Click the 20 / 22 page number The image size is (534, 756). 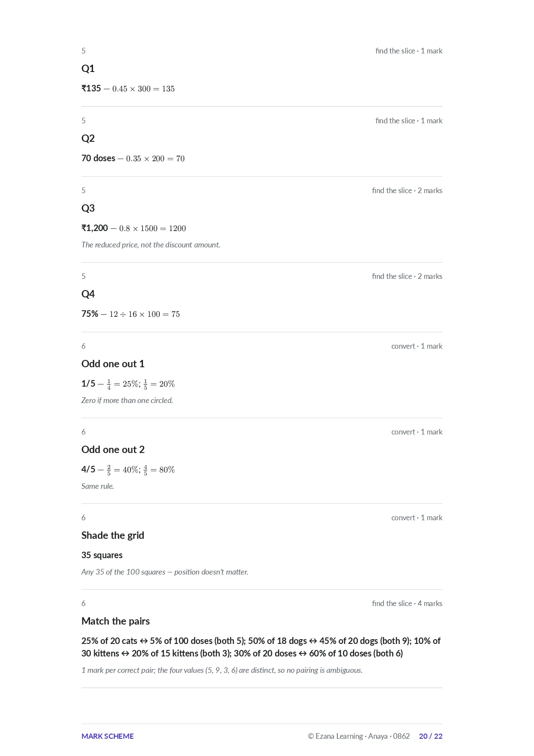pyautogui.click(x=431, y=736)
